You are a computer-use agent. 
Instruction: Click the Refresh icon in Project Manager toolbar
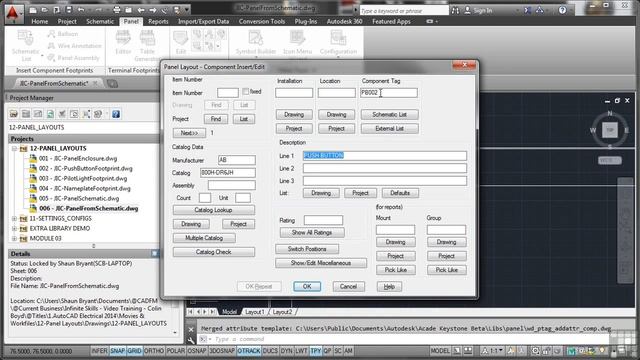50,114
